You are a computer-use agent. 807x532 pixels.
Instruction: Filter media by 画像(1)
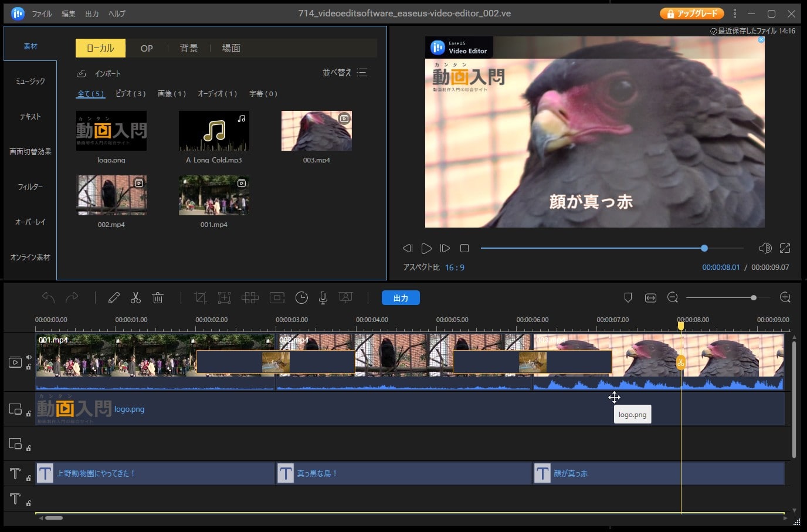pyautogui.click(x=172, y=94)
